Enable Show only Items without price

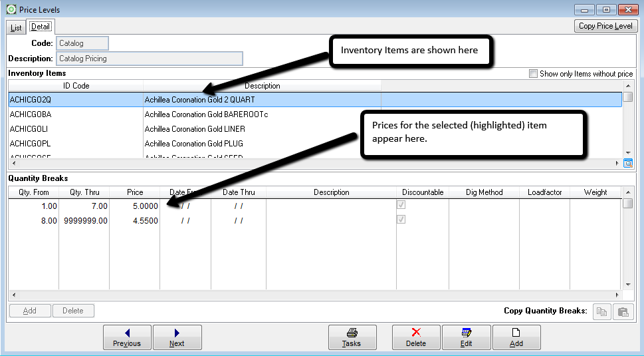(x=533, y=74)
